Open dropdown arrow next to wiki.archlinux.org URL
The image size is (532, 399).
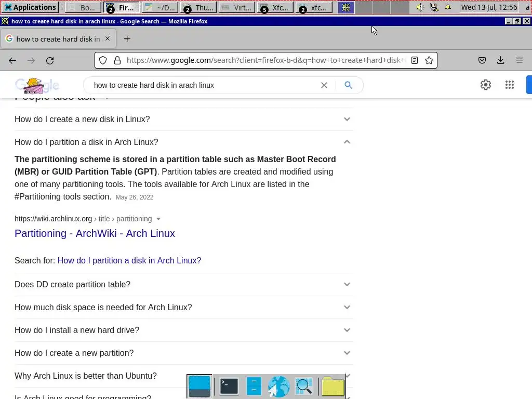click(158, 219)
